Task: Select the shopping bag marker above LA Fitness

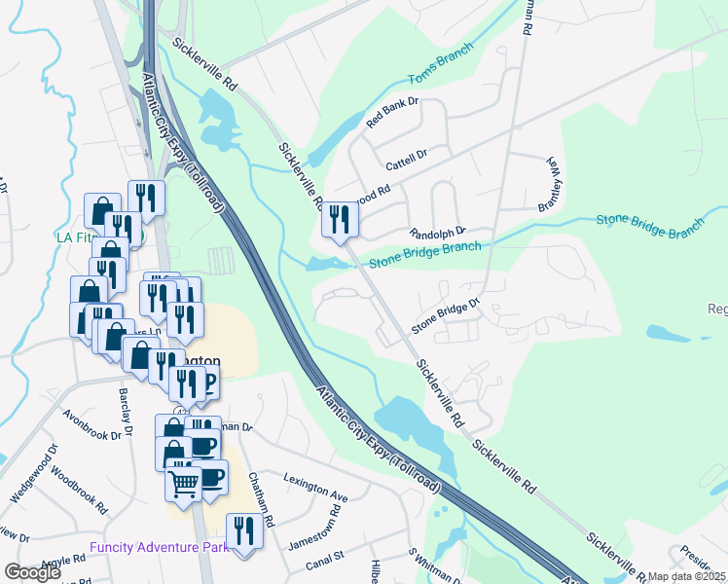Action: [x=102, y=212]
